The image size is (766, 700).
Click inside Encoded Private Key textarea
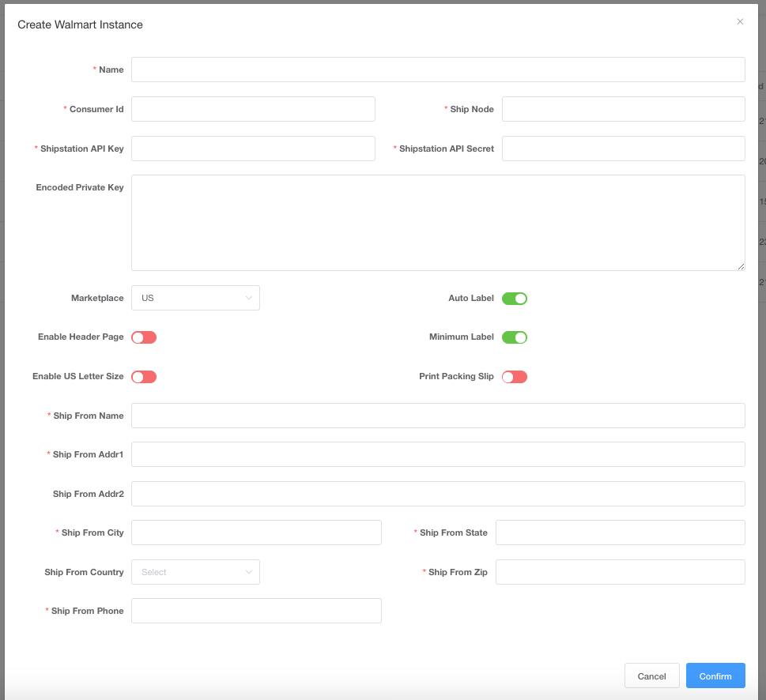[x=438, y=223]
